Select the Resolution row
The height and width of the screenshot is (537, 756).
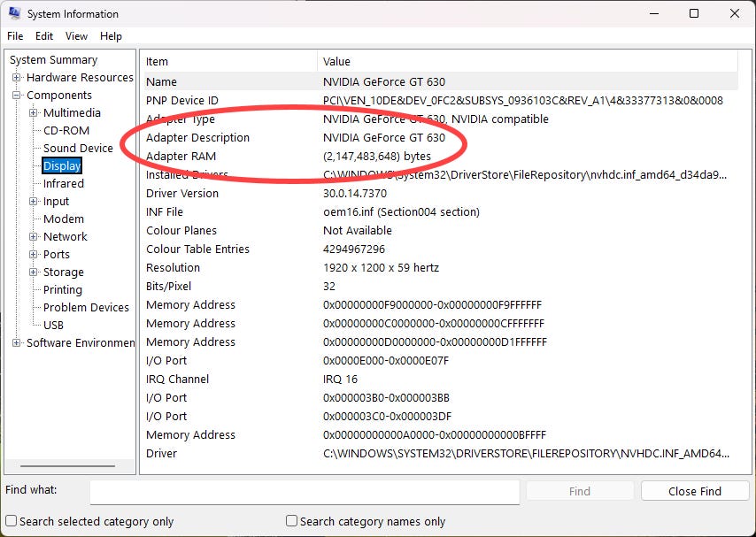441,267
